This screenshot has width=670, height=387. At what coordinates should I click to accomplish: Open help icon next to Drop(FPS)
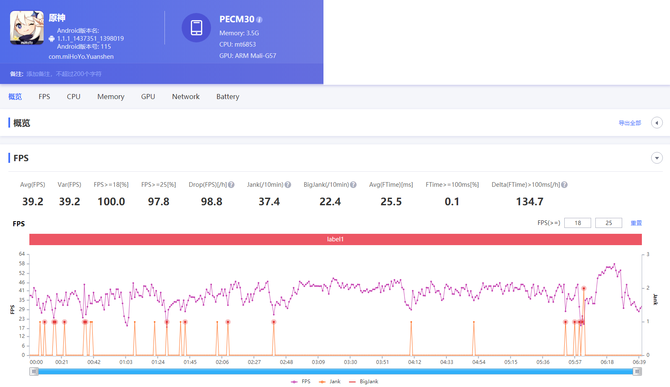click(231, 185)
